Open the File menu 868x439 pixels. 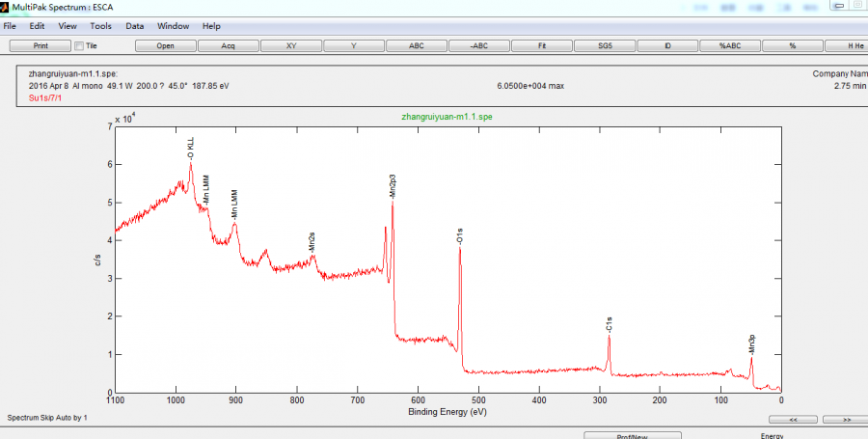point(10,26)
